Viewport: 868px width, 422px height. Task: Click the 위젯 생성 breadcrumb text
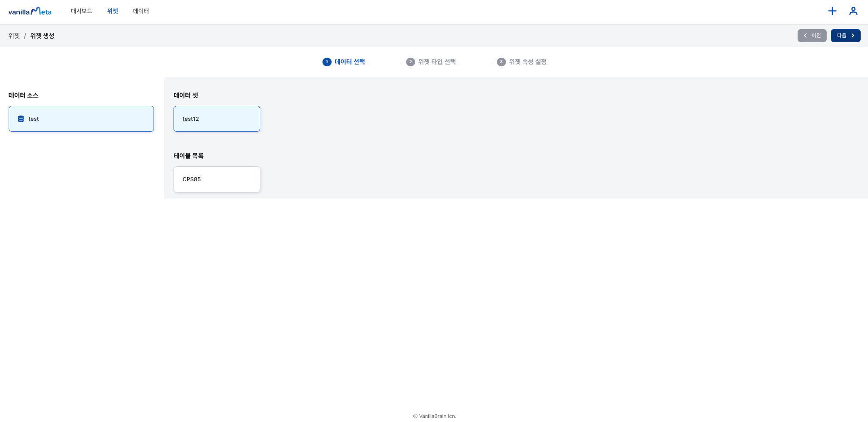(42, 36)
